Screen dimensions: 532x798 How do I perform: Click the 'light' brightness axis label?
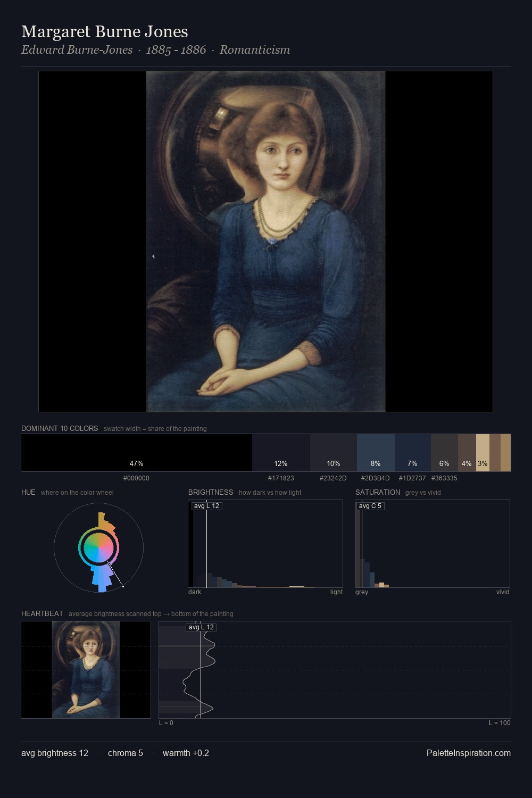336,592
